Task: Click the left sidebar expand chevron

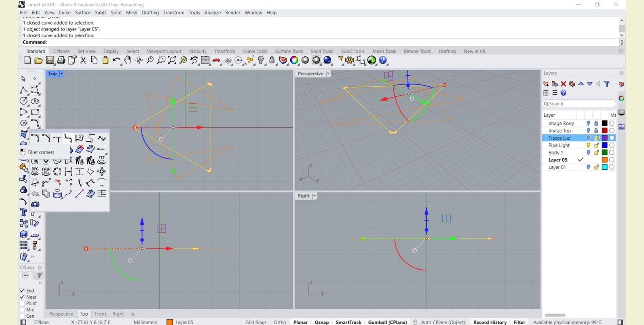Action: 33,256
